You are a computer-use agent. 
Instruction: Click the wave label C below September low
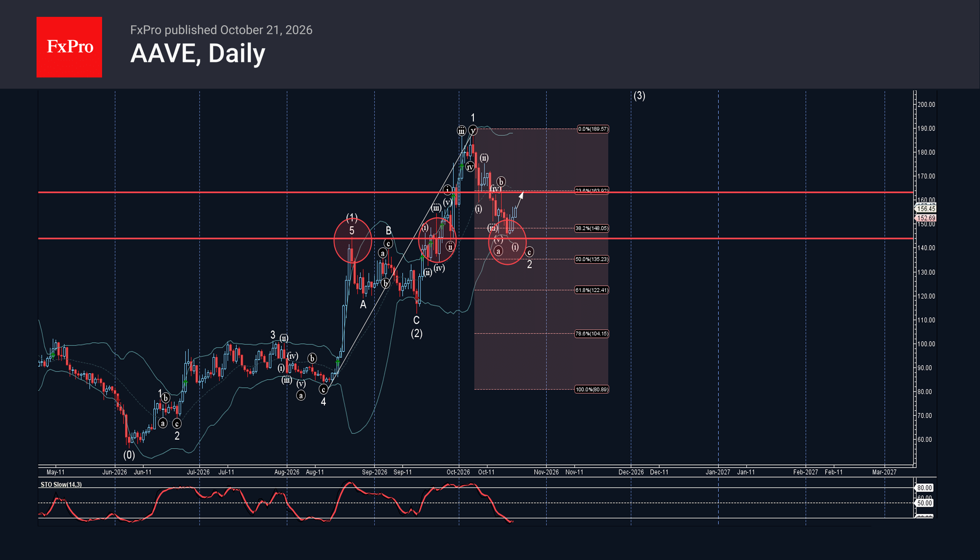click(x=416, y=320)
